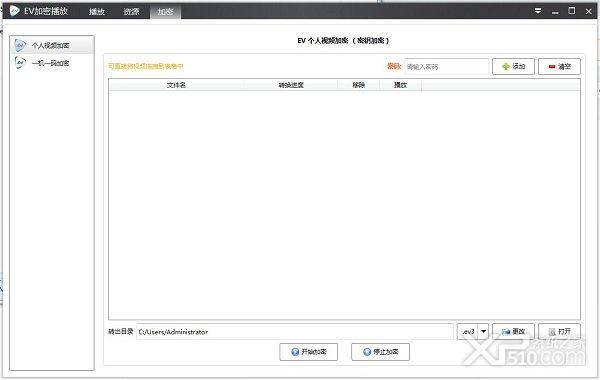Click the 播放 column header in the table

400,85
